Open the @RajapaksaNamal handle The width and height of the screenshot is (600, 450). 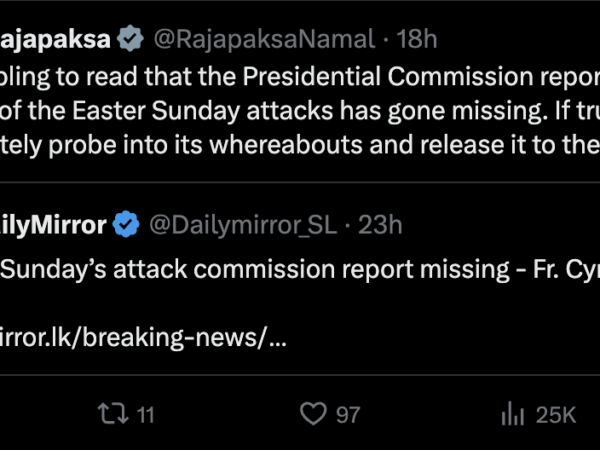point(264,39)
